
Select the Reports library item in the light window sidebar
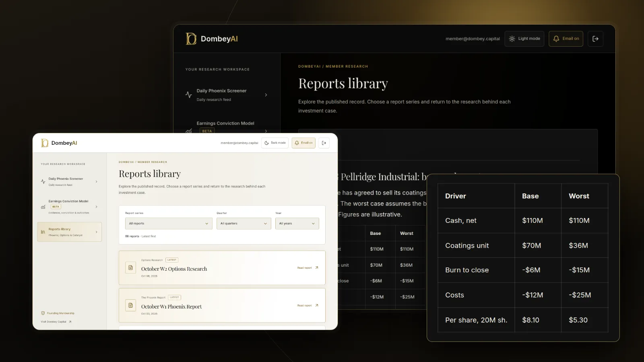coord(69,232)
